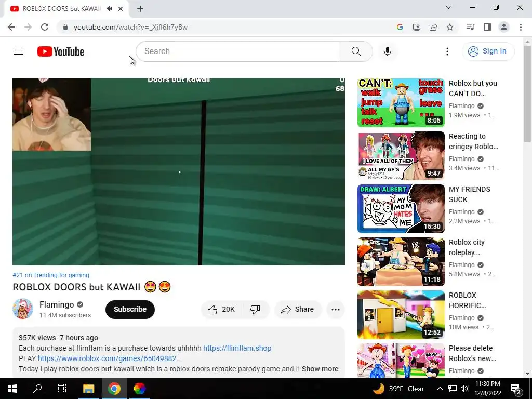Subscribe to Flamingo channel
Viewport: 532px width, 399px height.
(130, 310)
